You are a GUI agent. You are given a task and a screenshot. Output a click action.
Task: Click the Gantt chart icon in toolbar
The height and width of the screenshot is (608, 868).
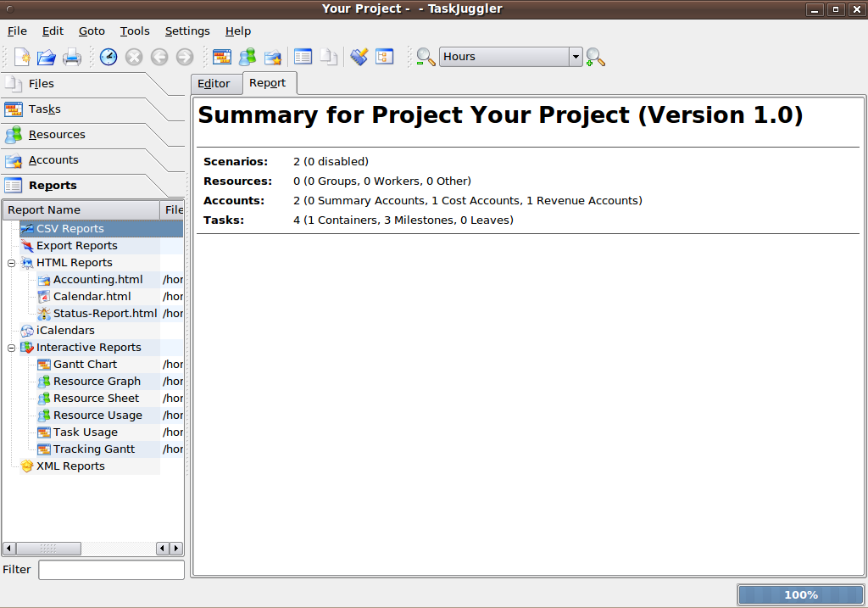point(222,57)
